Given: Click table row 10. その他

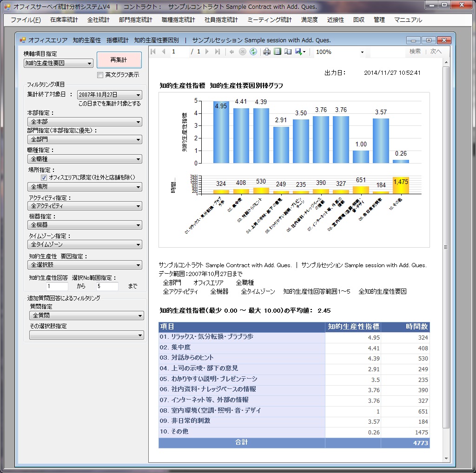Looking at the screenshot, I should 294,432.
